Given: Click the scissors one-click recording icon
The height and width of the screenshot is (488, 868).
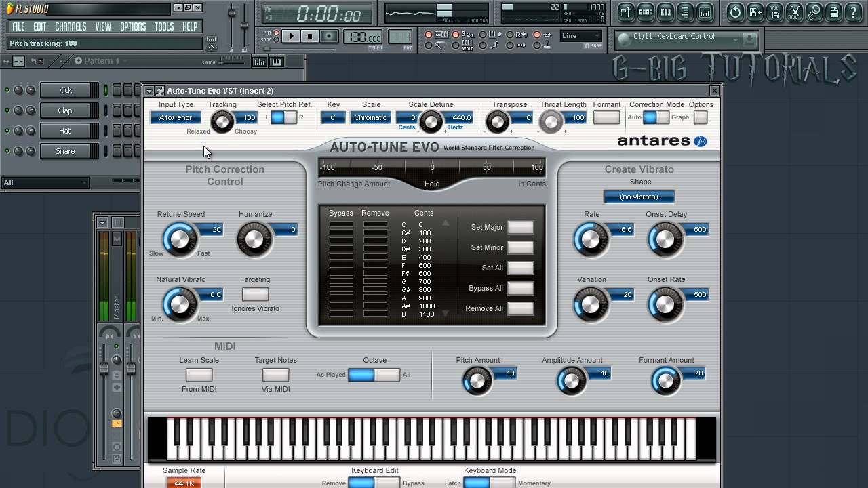Looking at the screenshot, I should (794, 12).
